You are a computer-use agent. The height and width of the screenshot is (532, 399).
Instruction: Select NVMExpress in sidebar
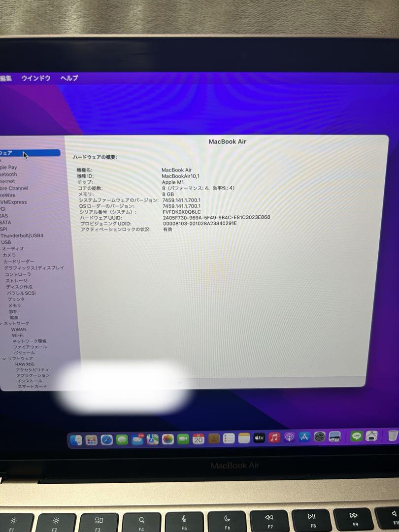(x=14, y=202)
